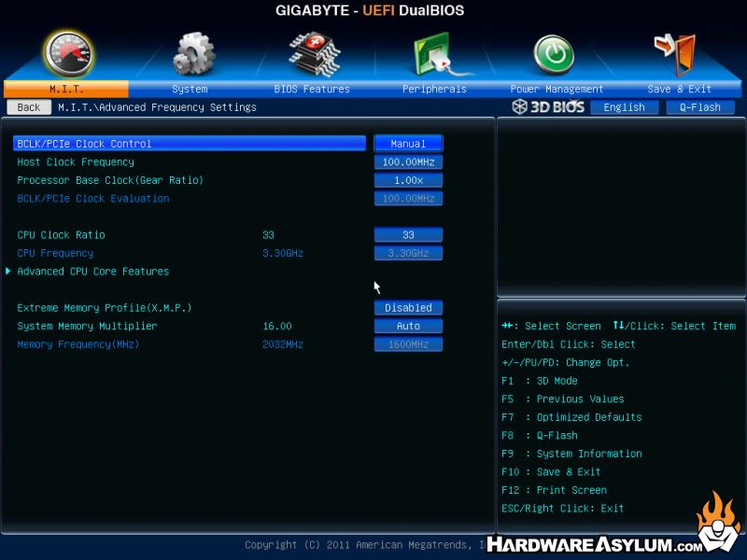Click the F9 : System Information help line
The width and height of the screenshot is (747, 560).
(x=571, y=454)
